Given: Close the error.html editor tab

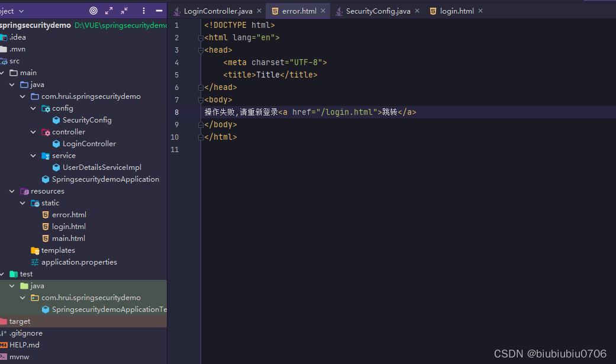Looking at the screenshot, I should pos(323,11).
